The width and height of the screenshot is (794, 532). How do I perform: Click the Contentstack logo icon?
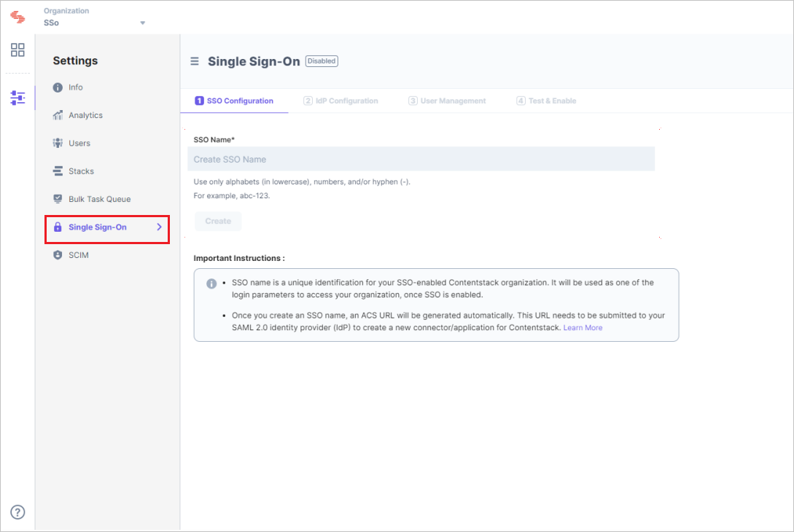tap(17, 17)
